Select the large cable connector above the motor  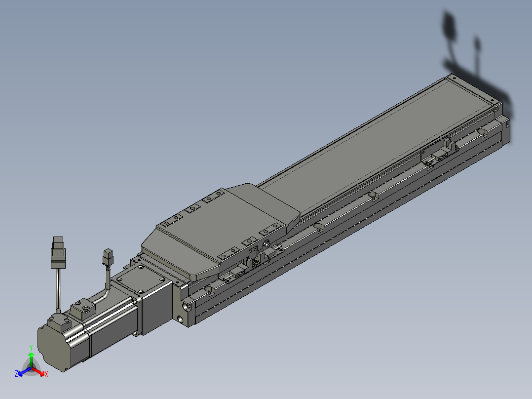pos(58,253)
